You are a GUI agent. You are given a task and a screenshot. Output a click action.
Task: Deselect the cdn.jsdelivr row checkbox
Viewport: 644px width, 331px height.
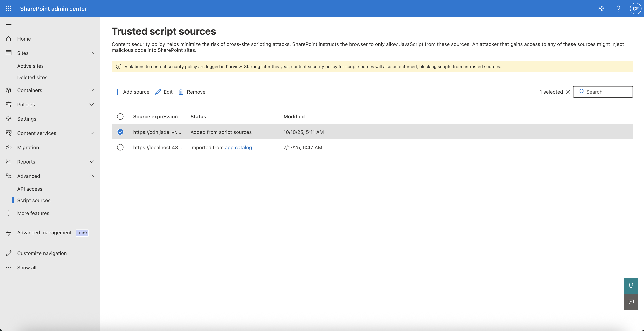pos(120,132)
